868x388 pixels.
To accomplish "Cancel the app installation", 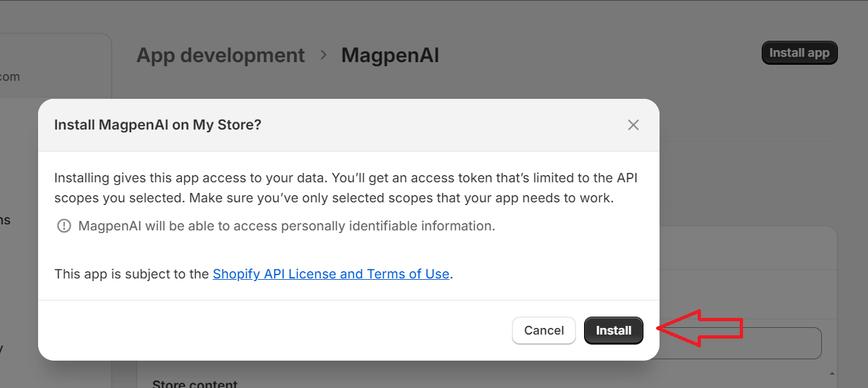I will coord(544,331).
